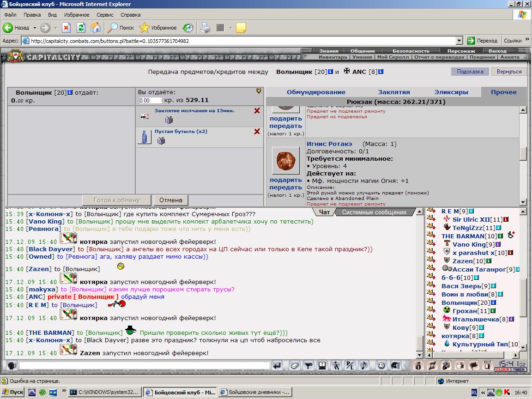Click the Отмена button

point(171,200)
